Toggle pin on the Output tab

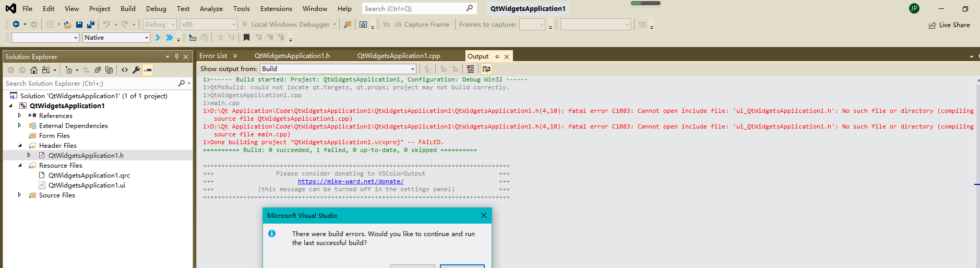point(497,56)
